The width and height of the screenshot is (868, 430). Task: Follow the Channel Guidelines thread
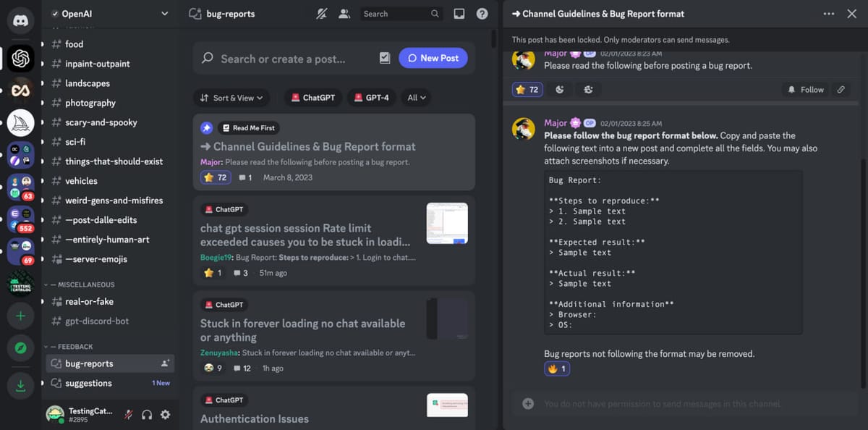point(805,89)
